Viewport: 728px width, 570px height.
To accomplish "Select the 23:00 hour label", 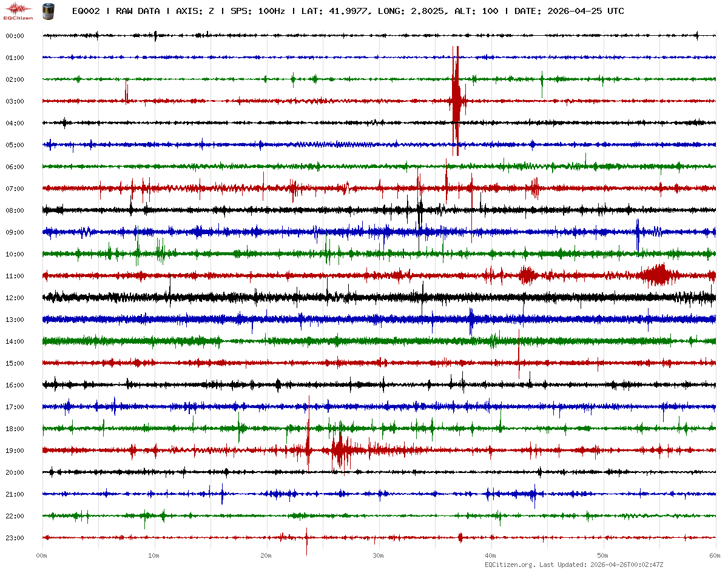I will coord(15,538).
